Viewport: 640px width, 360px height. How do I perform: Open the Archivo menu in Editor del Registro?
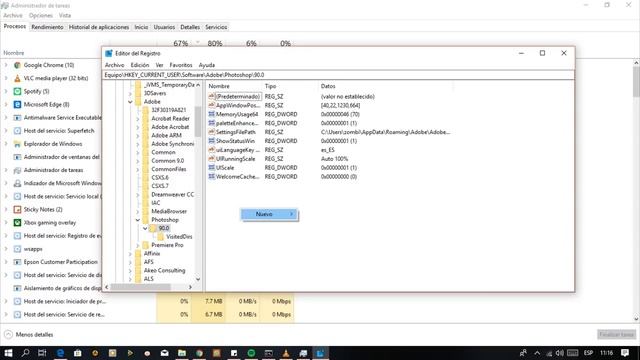tap(114, 65)
